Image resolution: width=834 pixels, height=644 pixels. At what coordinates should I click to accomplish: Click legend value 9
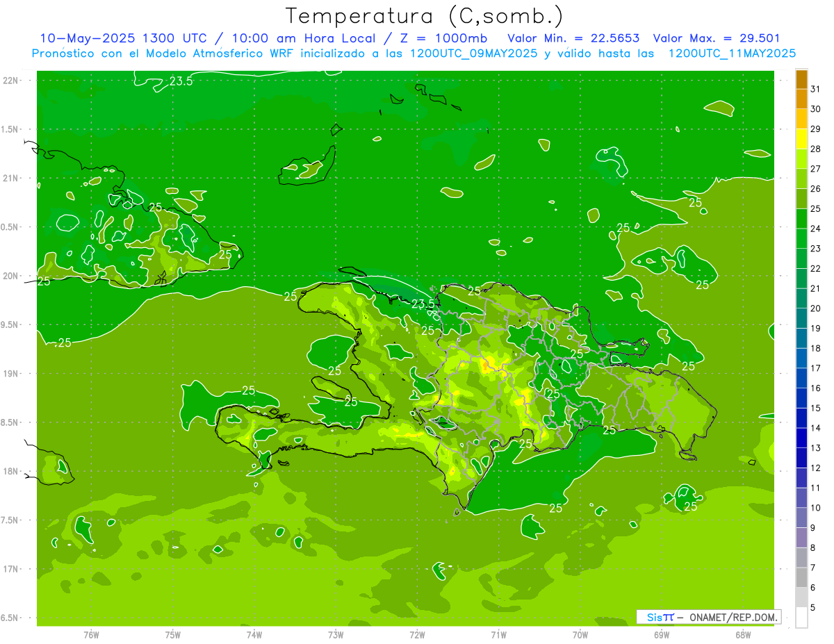click(x=813, y=528)
